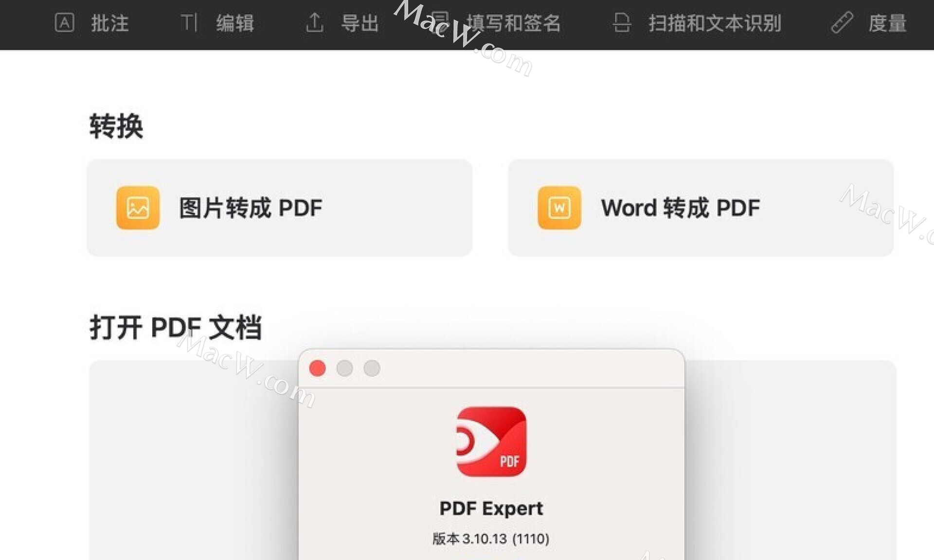Click the orange image icon for 图片转成 PDF
Screen dimensions: 934x560
[x=138, y=208]
